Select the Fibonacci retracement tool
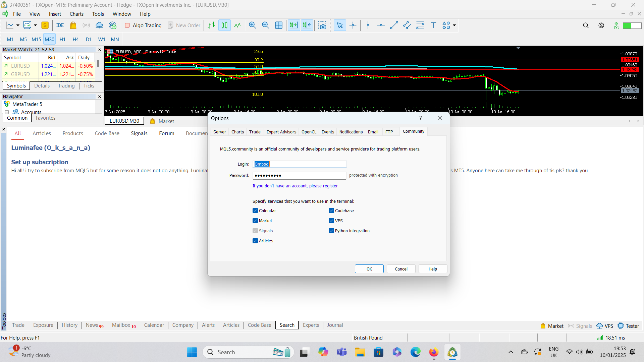644x362 pixels. click(420, 25)
